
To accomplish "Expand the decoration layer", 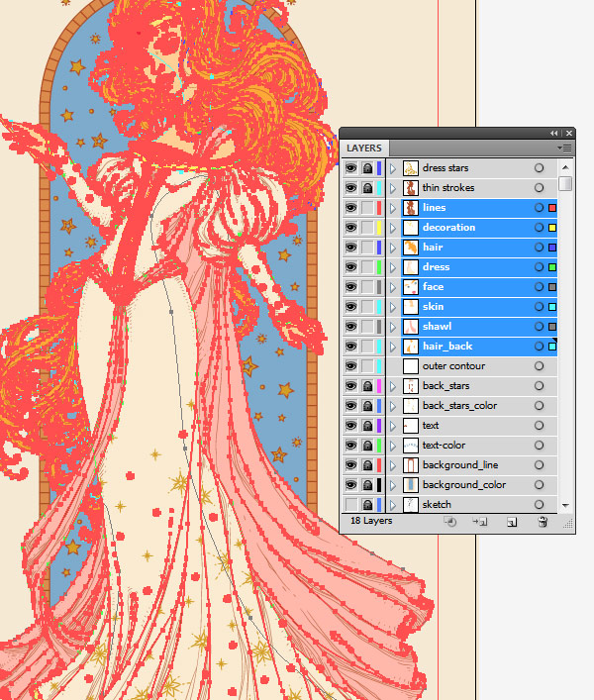I will click(x=392, y=228).
